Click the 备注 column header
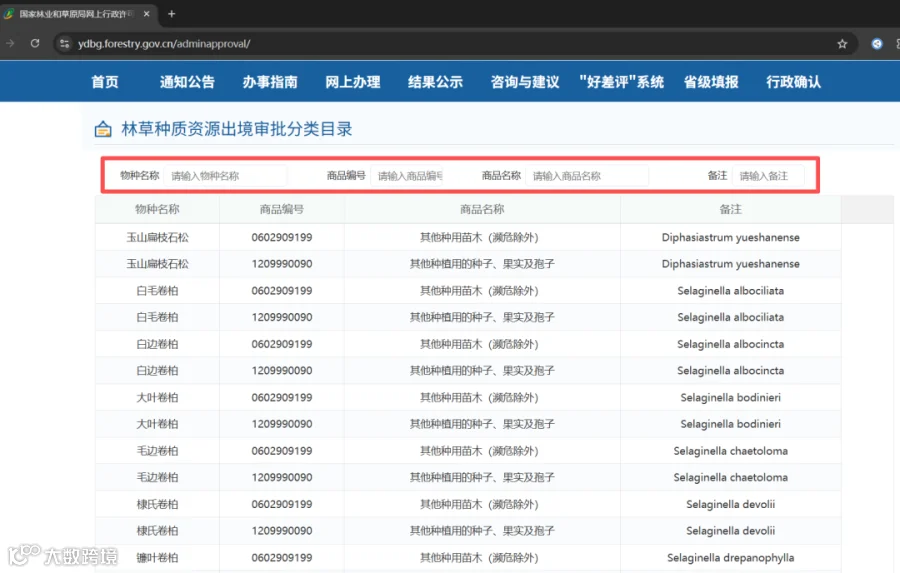This screenshot has width=900, height=573. (x=731, y=209)
